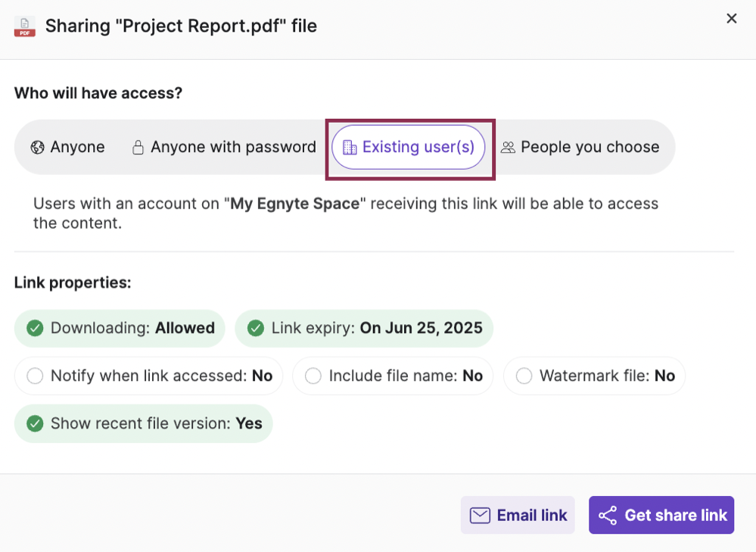
Task: Click the Email link button
Action: [x=518, y=515]
